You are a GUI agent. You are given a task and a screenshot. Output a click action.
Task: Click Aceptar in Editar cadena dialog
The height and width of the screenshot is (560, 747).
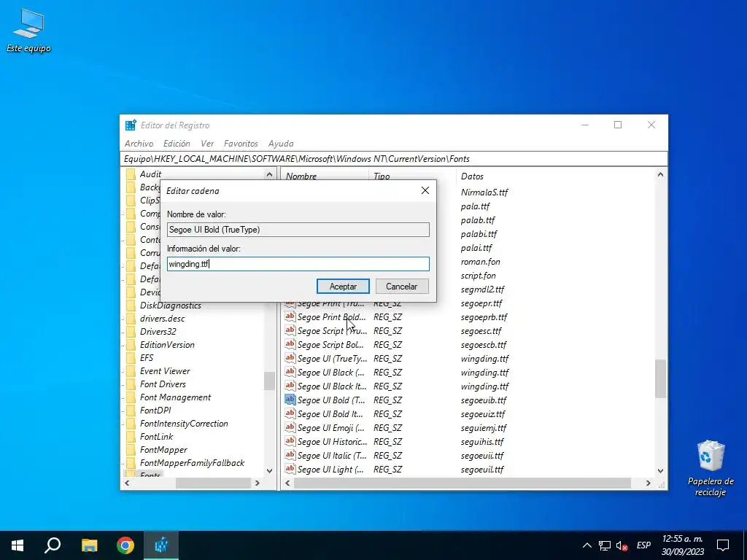tap(343, 286)
